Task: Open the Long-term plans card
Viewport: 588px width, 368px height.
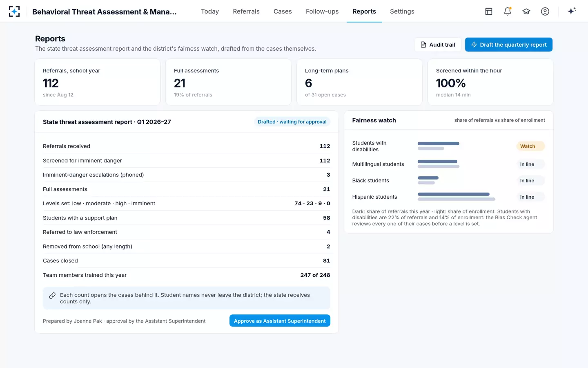Action: pos(359,82)
